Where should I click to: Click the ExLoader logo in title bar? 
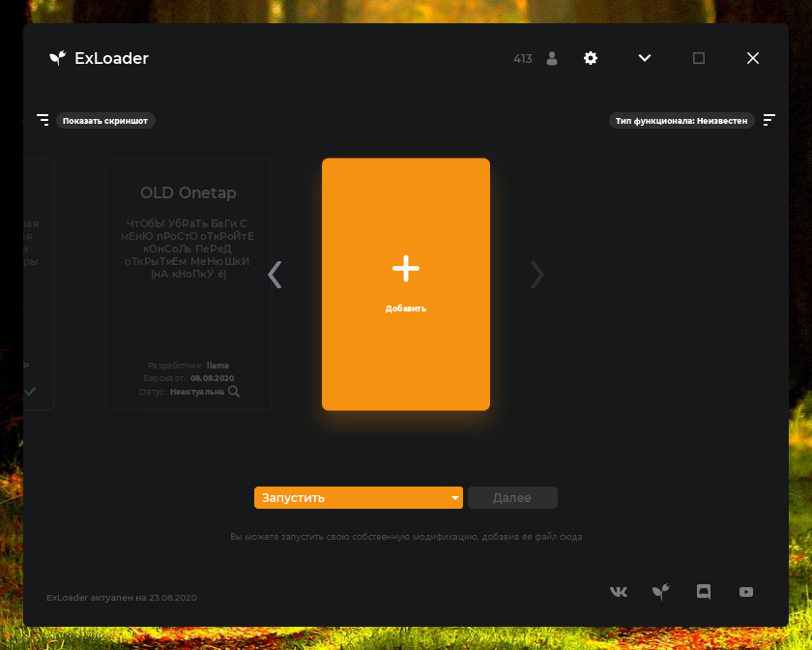click(x=57, y=58)
